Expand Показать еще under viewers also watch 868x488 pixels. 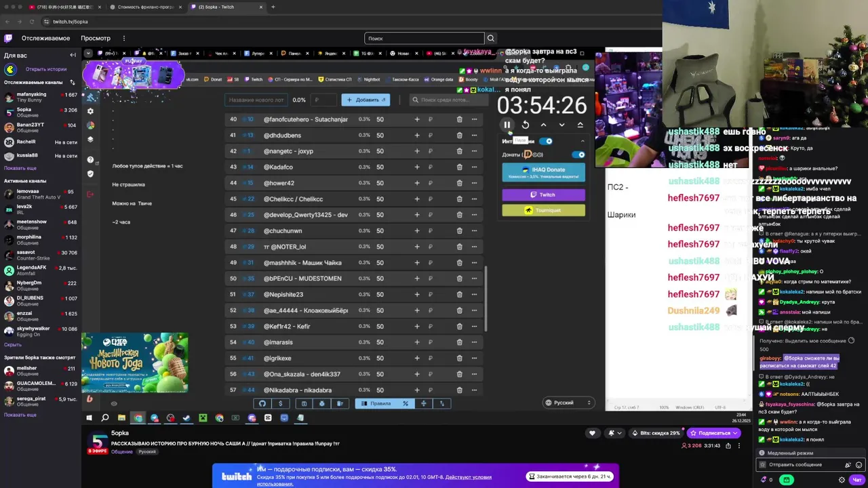pos(20,415)
